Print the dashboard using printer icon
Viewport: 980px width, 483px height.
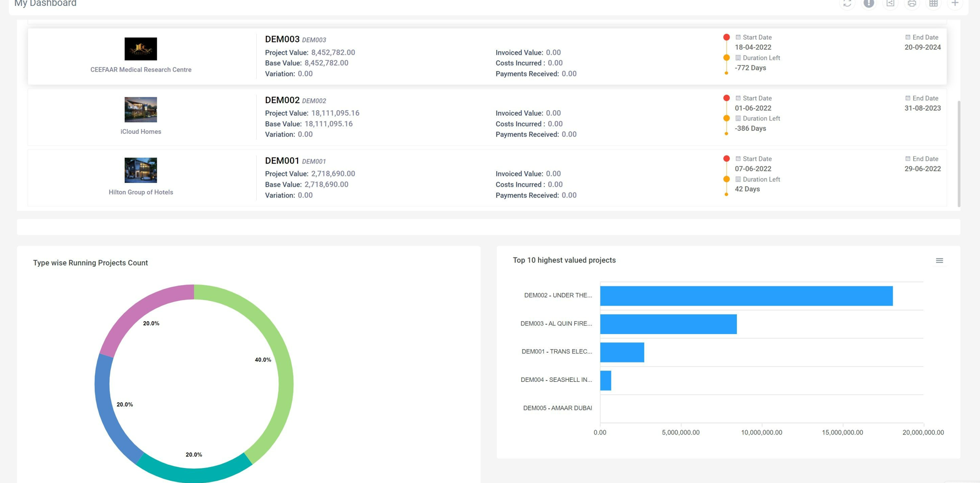tap(912, 3)
